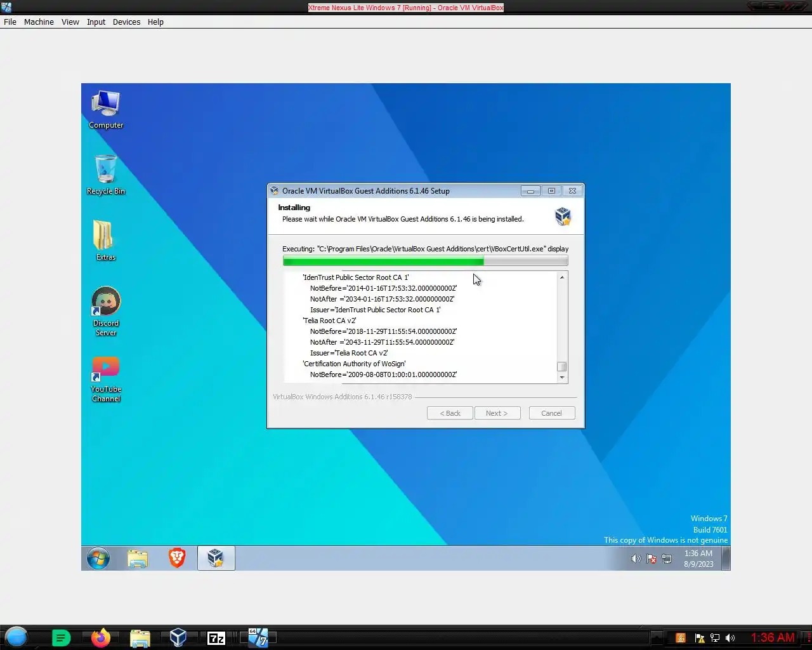
Task: Open the host file explorer taskbar icon
Action: (140, 637)
